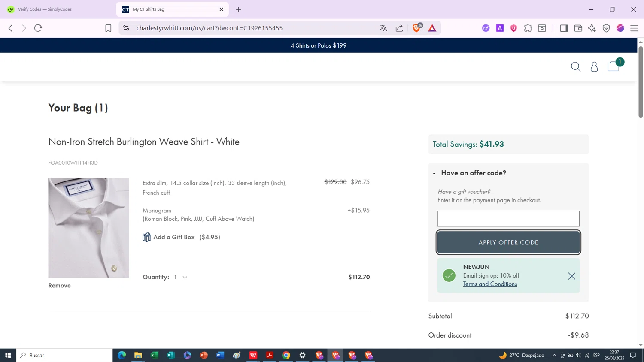Click the ESP language indicator
644x362 pixels.
[x=596, y=355]
